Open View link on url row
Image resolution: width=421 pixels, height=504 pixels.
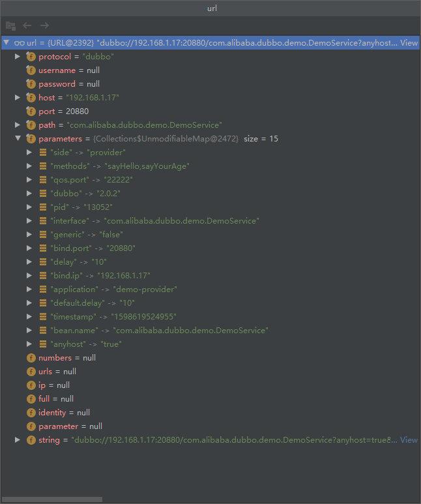tap(409, 43)
